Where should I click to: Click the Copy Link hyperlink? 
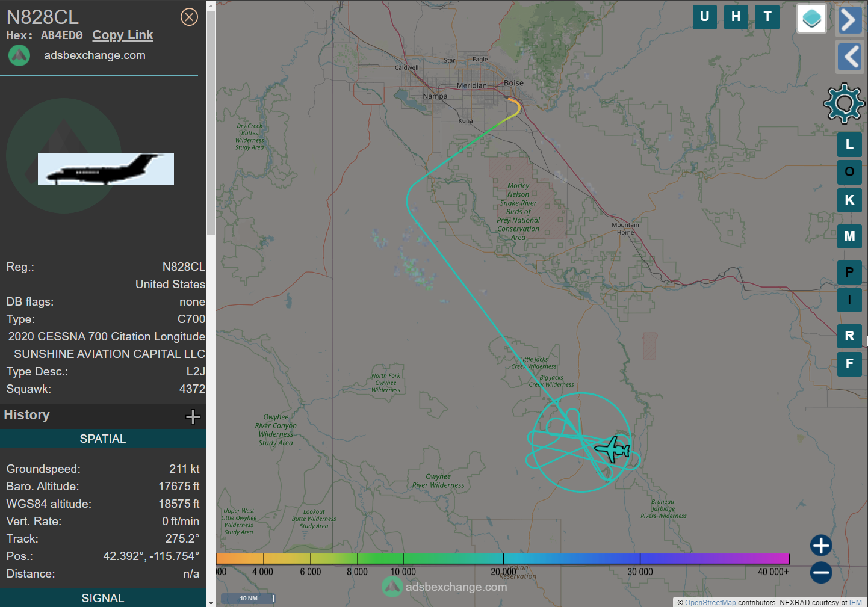[x=123, y=35]
